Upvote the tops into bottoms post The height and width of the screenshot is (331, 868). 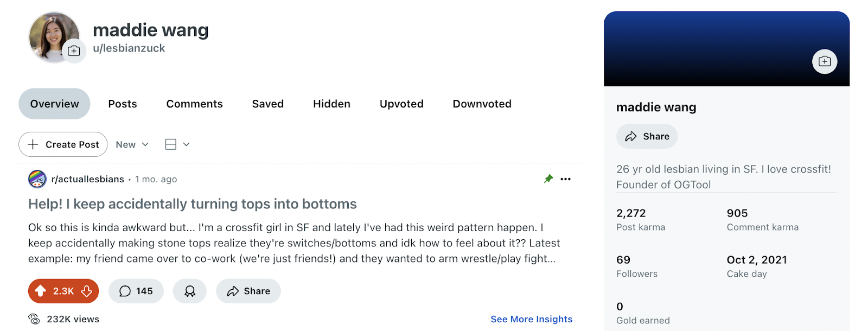[41, 291]
